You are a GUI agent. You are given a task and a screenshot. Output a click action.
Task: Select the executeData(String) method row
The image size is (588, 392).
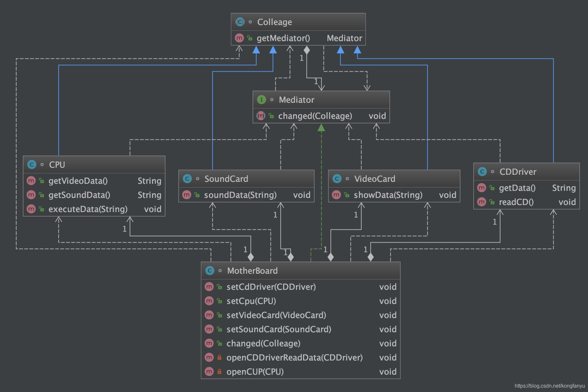pos(94,209)
